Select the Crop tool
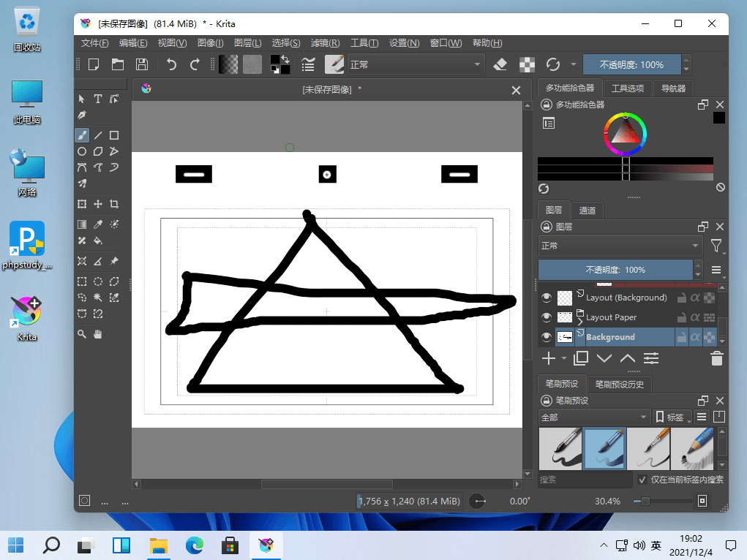Viewport: 747px width, 560px height. point(114,204)
